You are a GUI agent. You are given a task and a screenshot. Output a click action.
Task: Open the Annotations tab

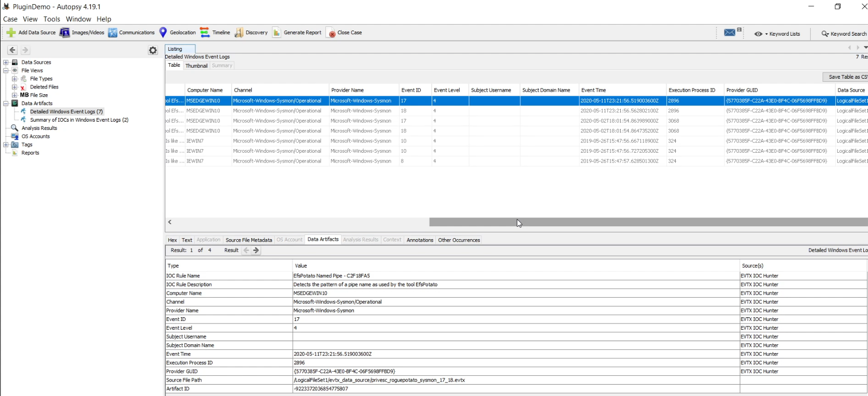[420, 240]
